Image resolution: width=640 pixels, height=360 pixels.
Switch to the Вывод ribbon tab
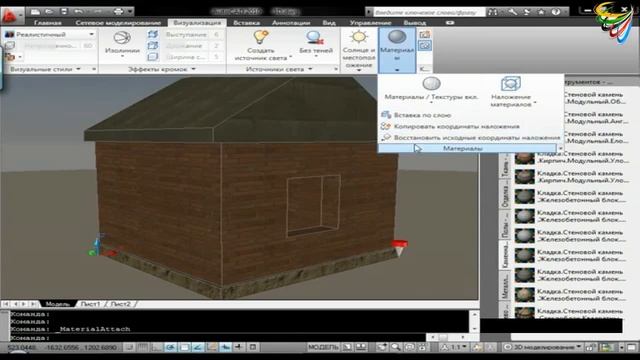415,23
